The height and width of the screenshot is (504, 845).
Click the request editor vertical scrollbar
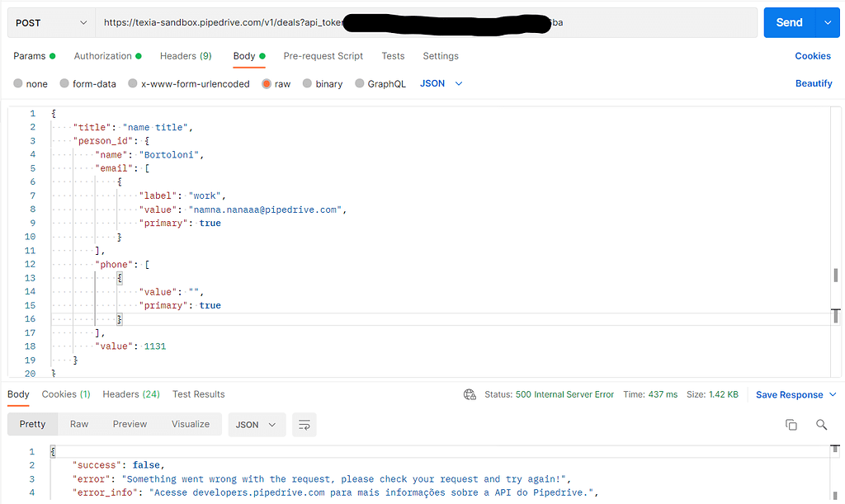[835, 243]
